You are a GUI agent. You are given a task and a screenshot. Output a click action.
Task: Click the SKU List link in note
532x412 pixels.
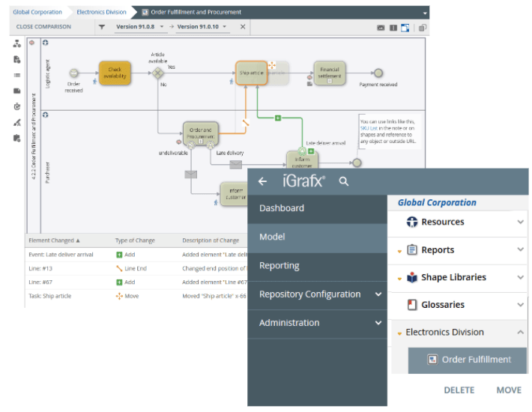coord(369,128)
